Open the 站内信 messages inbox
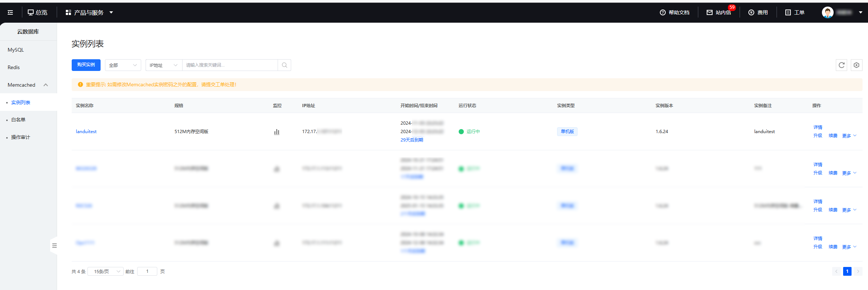868x290 pixels. point(719,12)
